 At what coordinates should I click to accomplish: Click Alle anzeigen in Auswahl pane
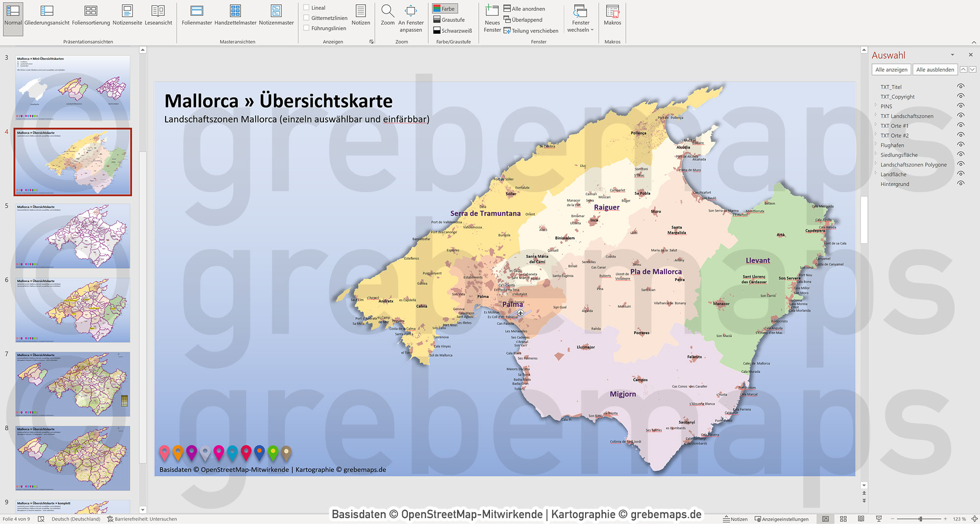[x=890, y=69]
